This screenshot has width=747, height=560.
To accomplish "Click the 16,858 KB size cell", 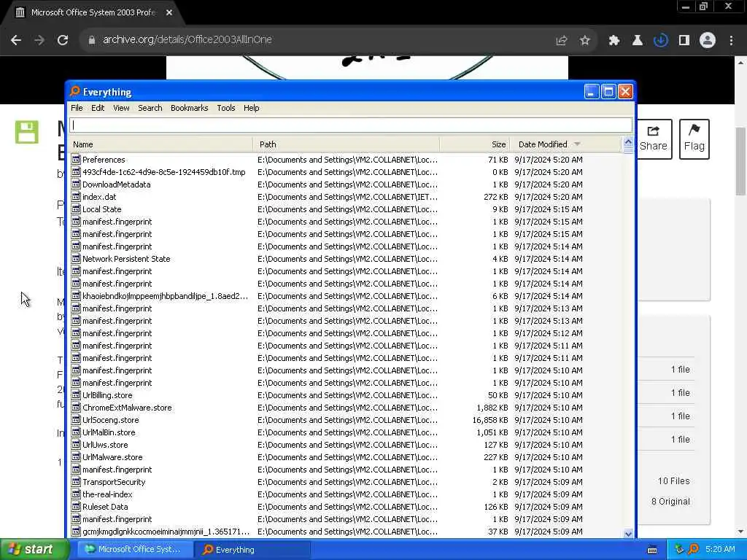I will (x=489, y=420).
